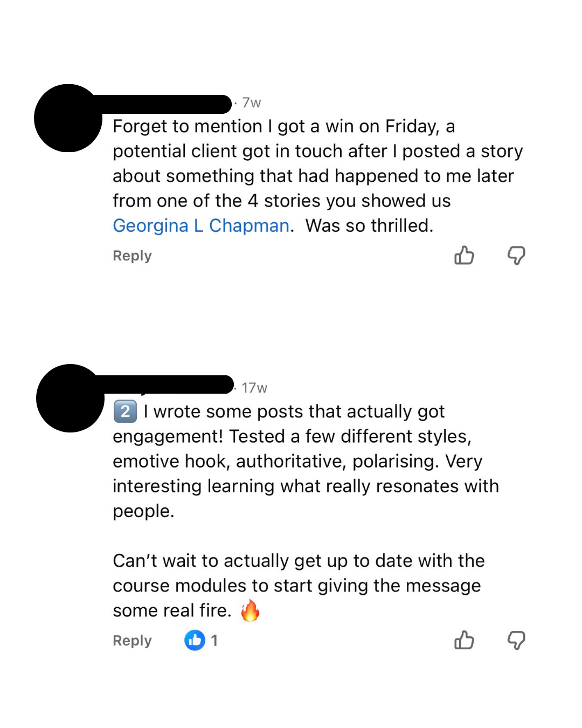Dislike the 17w comment via thumbs down icon
Screen dimensions: 582x728
pyautogui.click(x=516, y=641)
